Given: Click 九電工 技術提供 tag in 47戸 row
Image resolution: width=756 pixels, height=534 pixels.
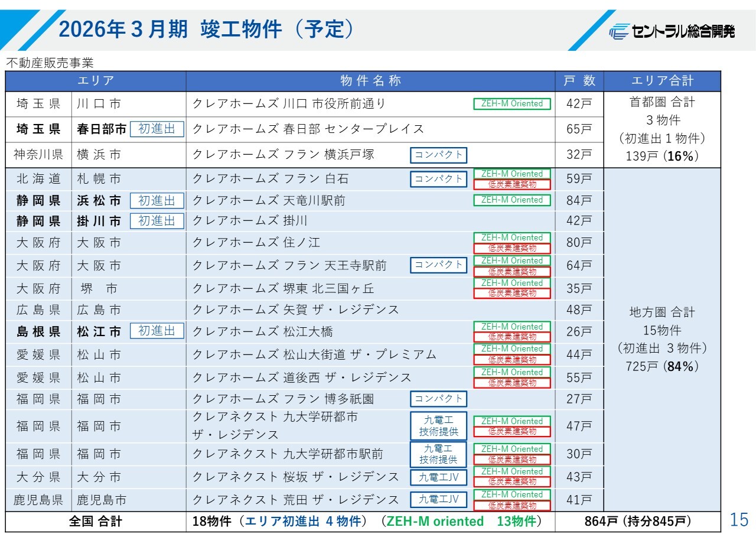Looking at the screenshot, I should [438, 426].
